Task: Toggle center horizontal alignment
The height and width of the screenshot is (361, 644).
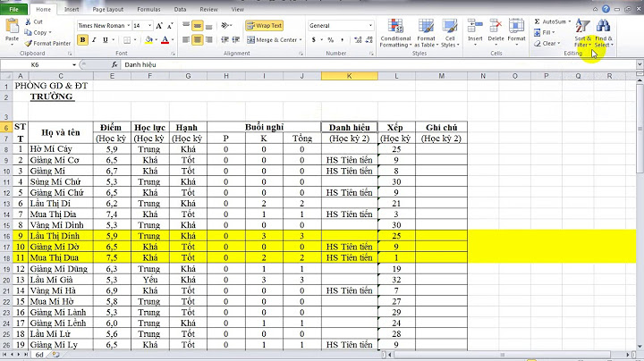Action: click(198, 40)
